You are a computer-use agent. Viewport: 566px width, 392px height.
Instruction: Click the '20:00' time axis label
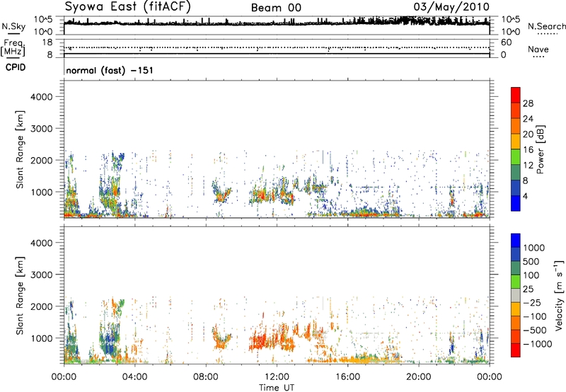tap(418, 377)
